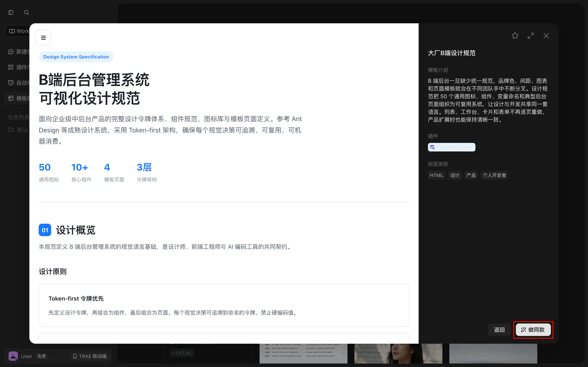Open the hamburger menu in the preview
This screenshot has width=588, height=367.
(43, 38)
